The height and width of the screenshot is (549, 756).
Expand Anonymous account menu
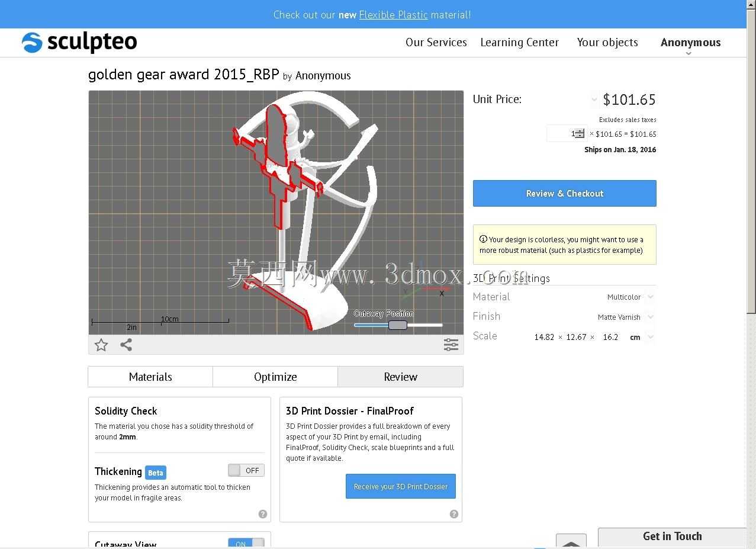[690, 43]
